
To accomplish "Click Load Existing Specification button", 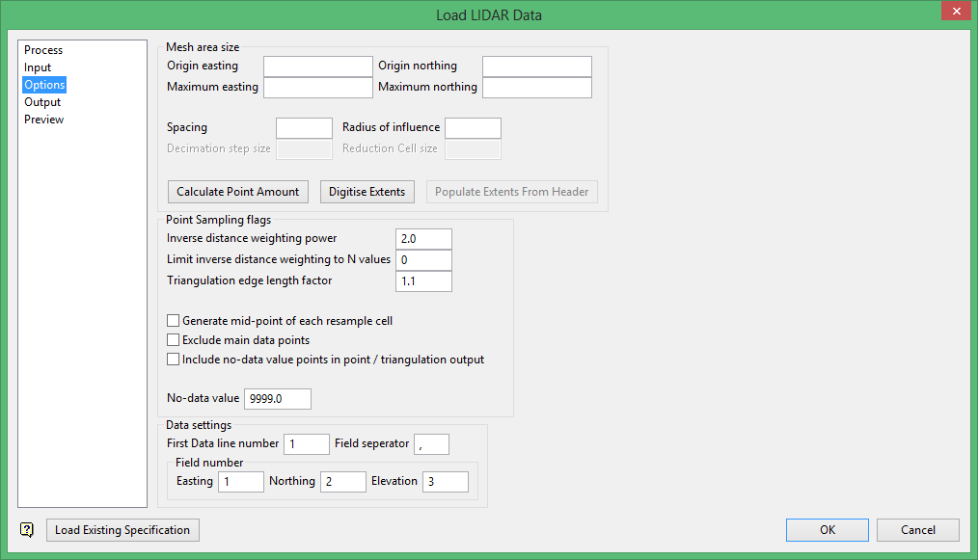I will click(x=122, y=530).
